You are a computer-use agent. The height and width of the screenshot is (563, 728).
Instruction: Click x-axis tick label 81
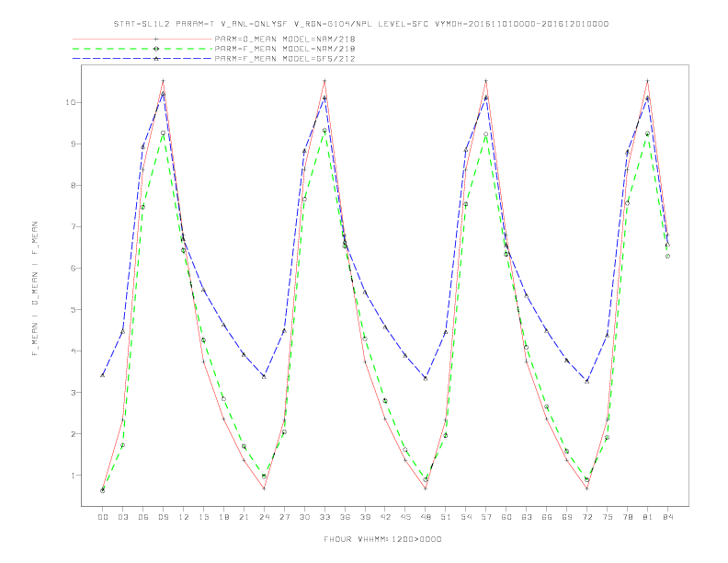(648, 517)
